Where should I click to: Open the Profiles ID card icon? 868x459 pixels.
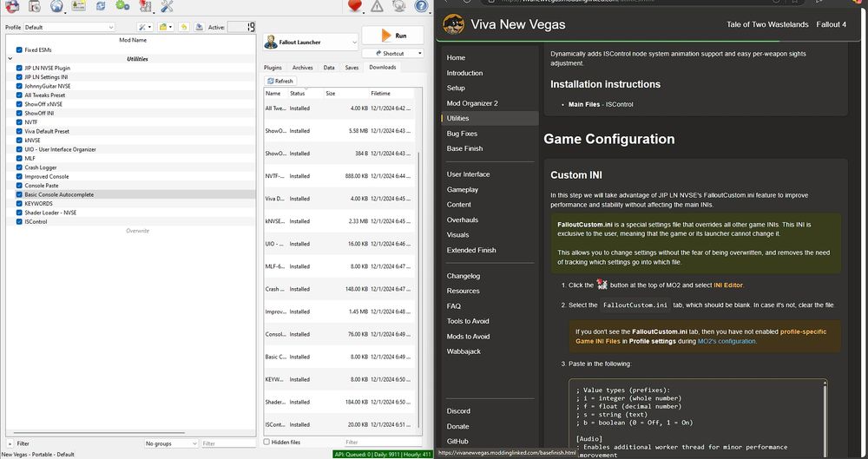tap(79, 6)
